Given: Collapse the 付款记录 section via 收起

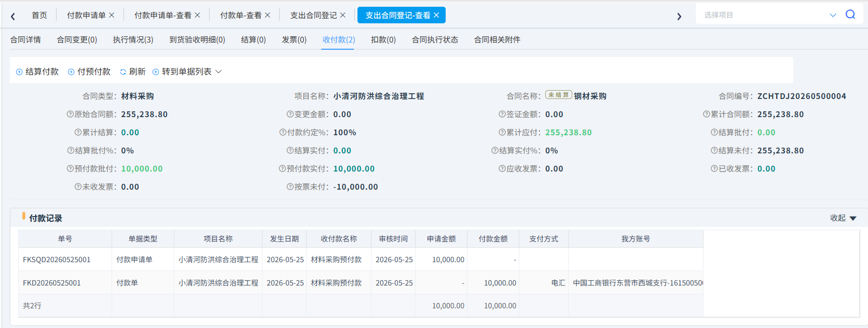Looking at the screenshot, I should click(843, 218).
